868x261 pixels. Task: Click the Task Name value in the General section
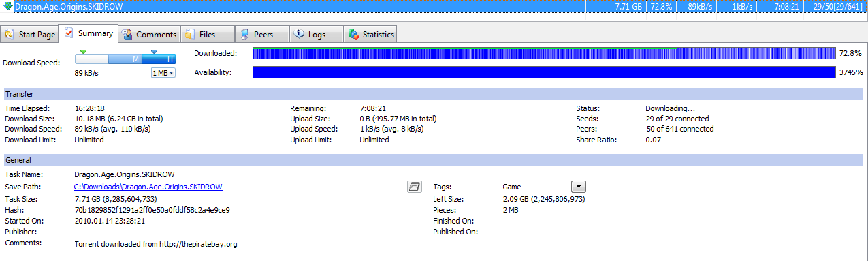123,174
